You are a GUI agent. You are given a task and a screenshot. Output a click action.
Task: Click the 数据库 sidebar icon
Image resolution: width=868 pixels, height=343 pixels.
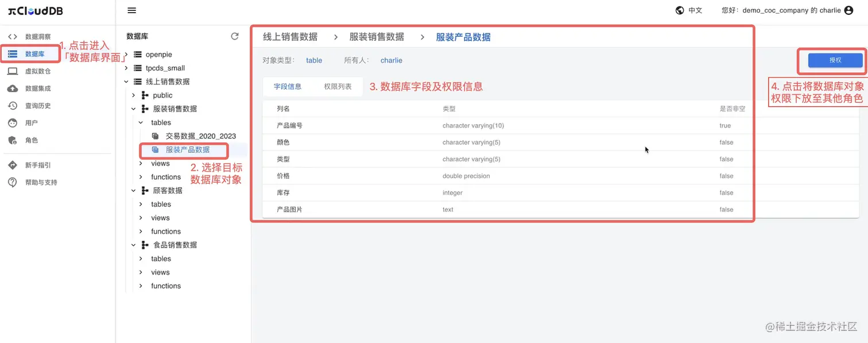click(12, 54)
